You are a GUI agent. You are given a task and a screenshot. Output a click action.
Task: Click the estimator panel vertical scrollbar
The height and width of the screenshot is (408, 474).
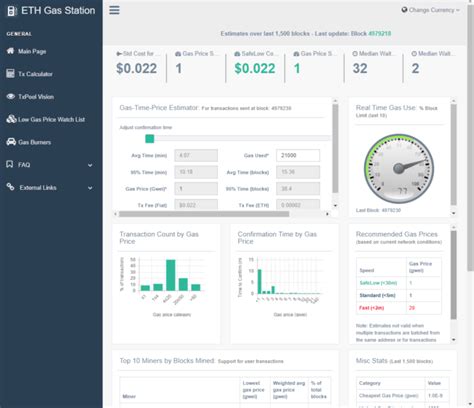(335, 148)
